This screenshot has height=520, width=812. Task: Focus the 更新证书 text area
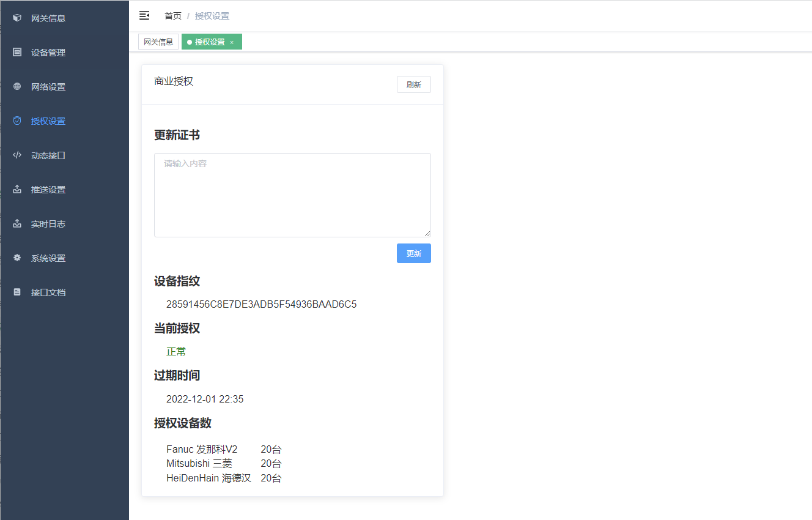coord(292,195)
